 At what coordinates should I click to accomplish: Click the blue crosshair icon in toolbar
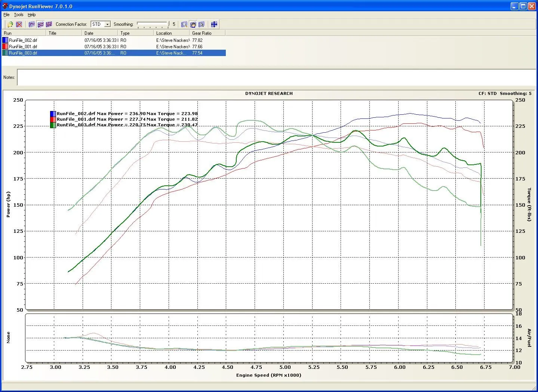[214, 24]
